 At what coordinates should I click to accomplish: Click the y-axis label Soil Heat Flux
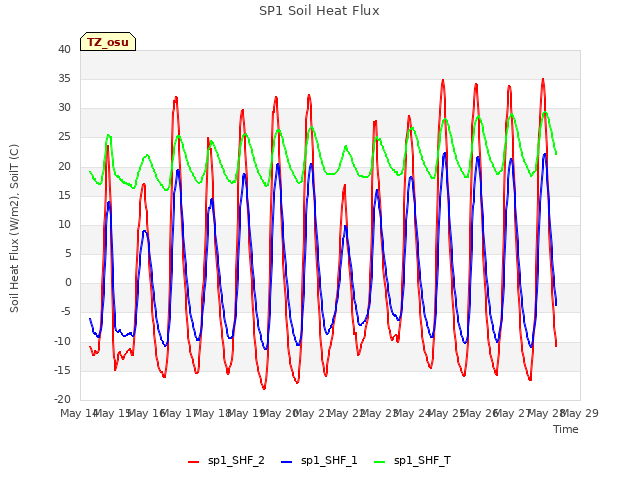15,229
